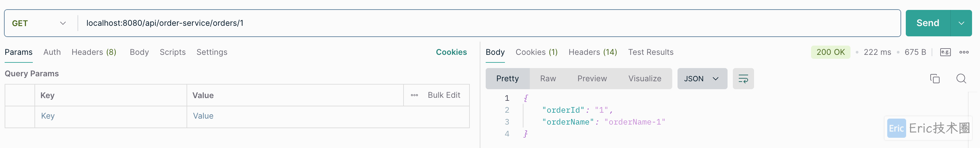Switch to the Headers (8) request tab
This screenshot has height=148, width=980.
click(x=94, y=53)
